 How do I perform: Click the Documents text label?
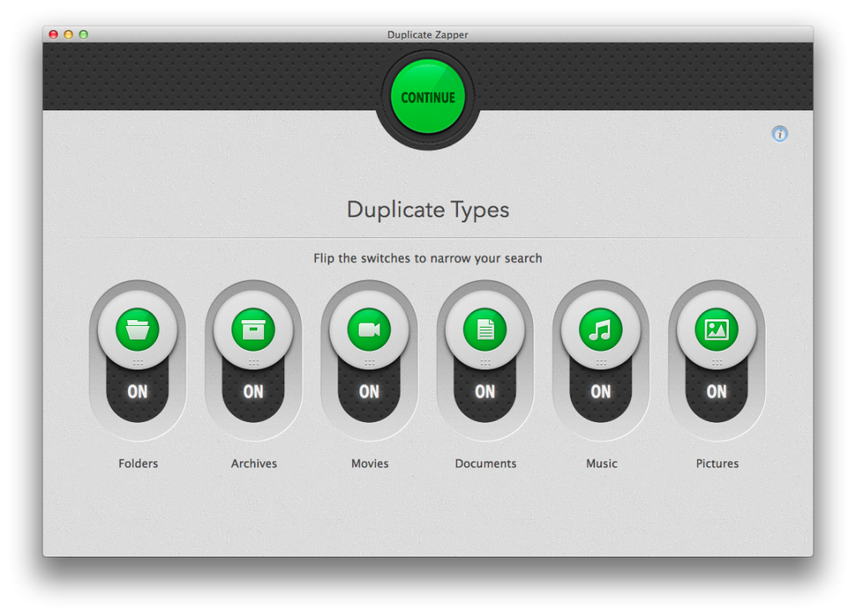point(486,463)
